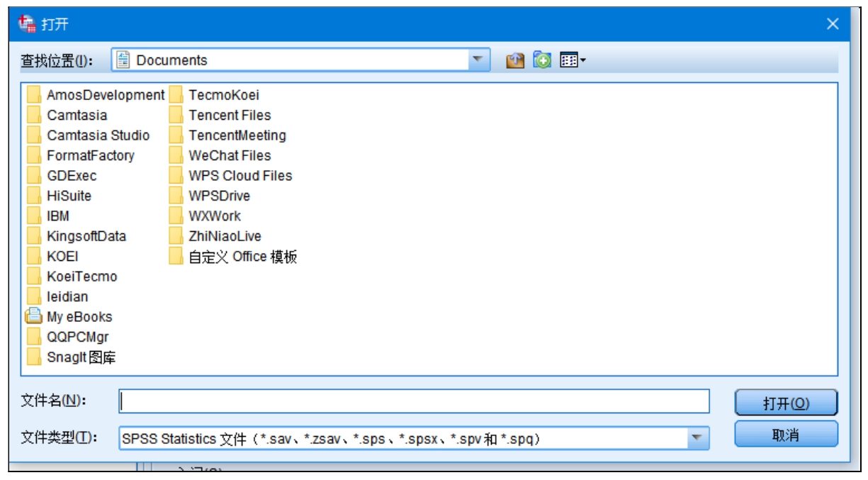Click the Create New Folder icon
868x480 pixels.
(542, 61)
